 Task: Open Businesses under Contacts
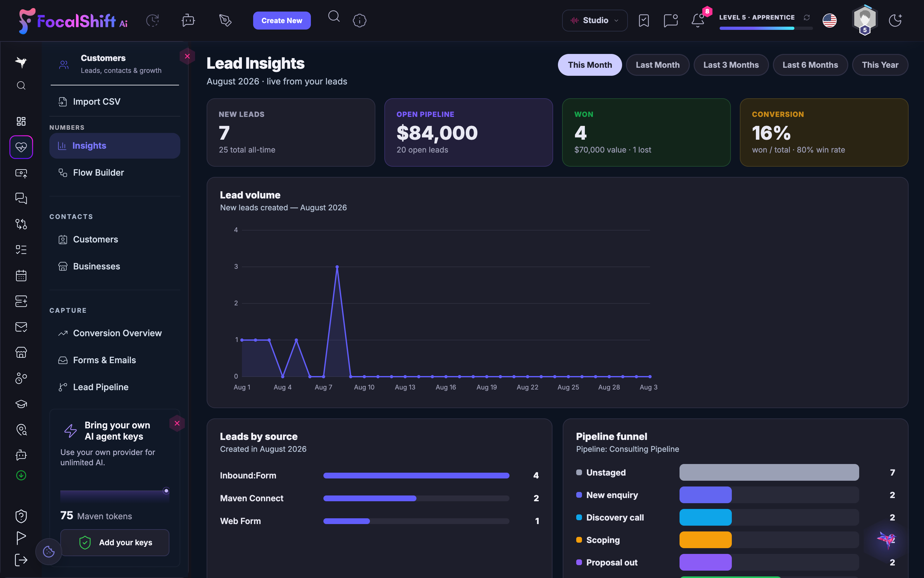click(115, 267)
